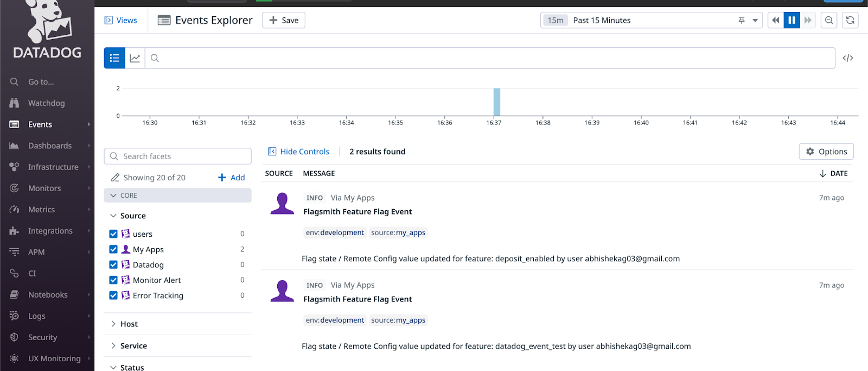Viewport: 868px width, 371px height.
Task: Click the Security shield icon
Action: 14,337
